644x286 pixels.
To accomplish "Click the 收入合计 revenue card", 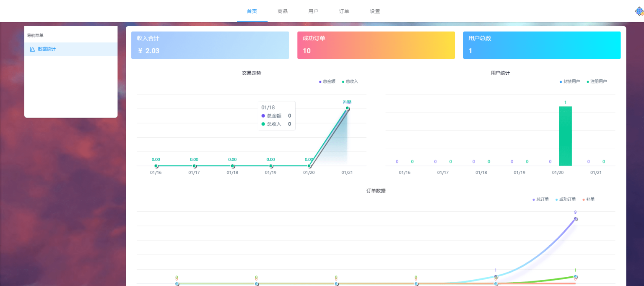I will pyautogui.click(x=210, y=45).
